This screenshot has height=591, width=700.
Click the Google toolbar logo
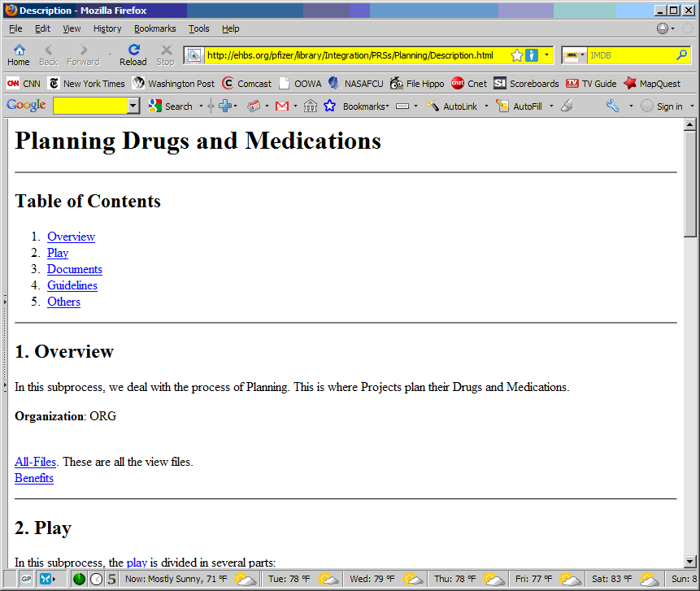tap(26, 106)
